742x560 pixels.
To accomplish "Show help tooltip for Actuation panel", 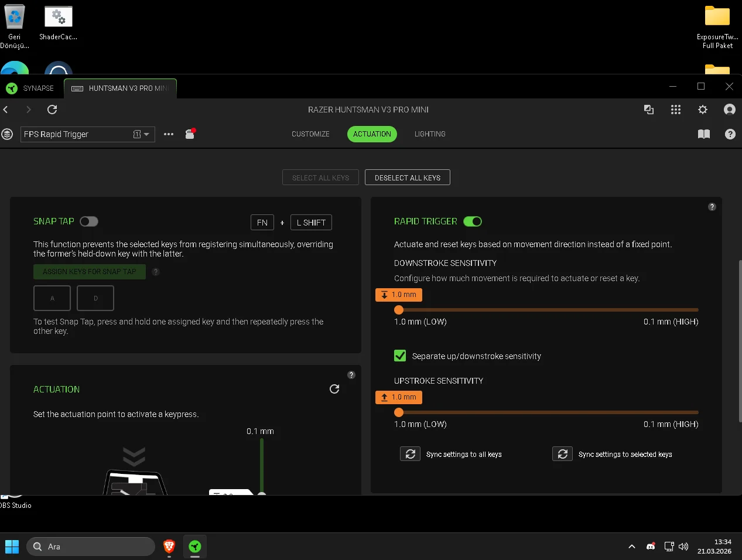I will coord(351,375).
